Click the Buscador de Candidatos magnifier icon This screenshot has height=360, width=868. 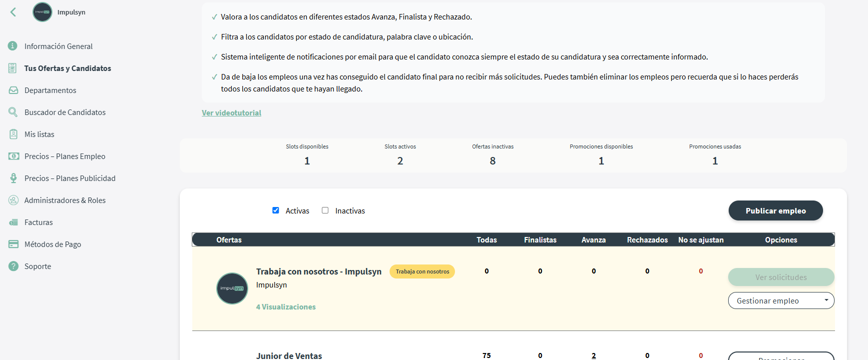(x=13, y=112)
